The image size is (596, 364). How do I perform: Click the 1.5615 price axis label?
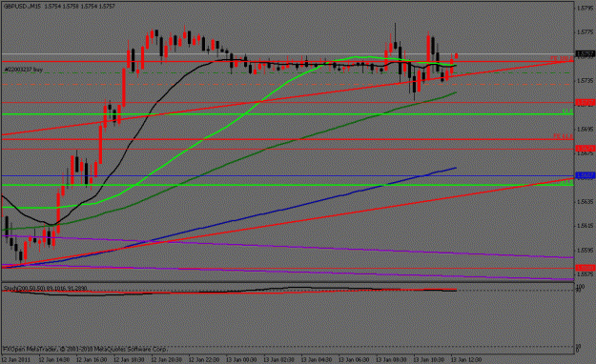tap(585, 226)
